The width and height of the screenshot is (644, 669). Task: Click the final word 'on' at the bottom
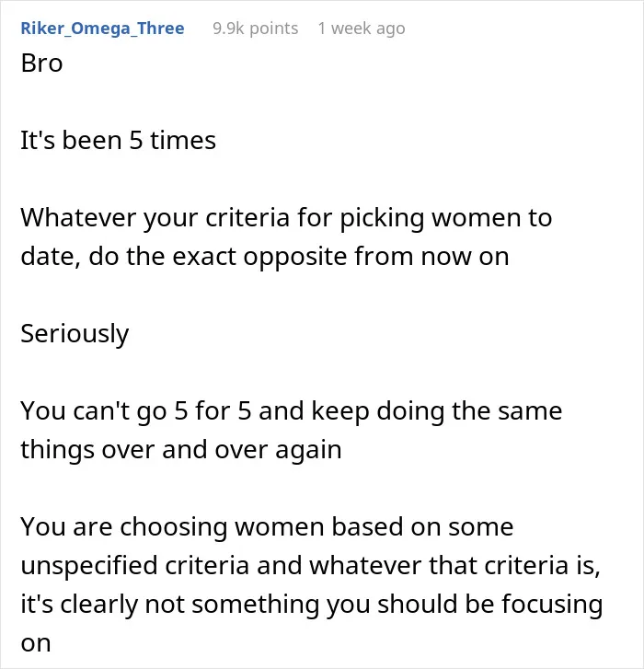click(36, 643)
